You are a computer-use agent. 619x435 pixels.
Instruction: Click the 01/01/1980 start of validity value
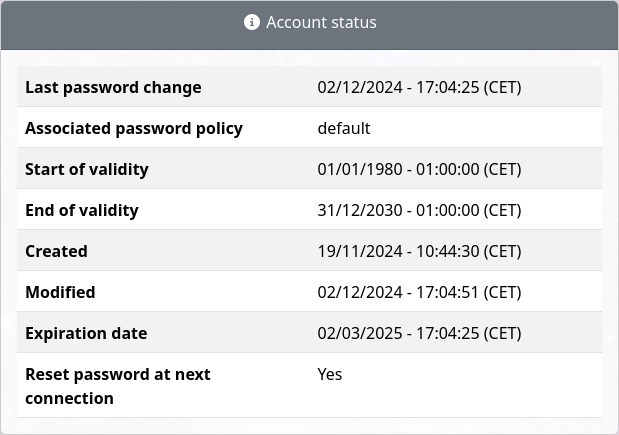(x=419, y=169)
